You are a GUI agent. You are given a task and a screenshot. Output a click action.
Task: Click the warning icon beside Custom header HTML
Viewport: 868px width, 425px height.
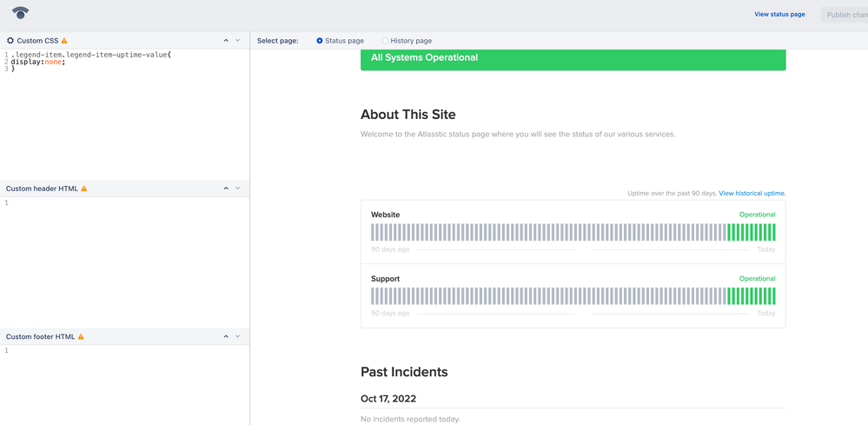(x=84, y=188)
